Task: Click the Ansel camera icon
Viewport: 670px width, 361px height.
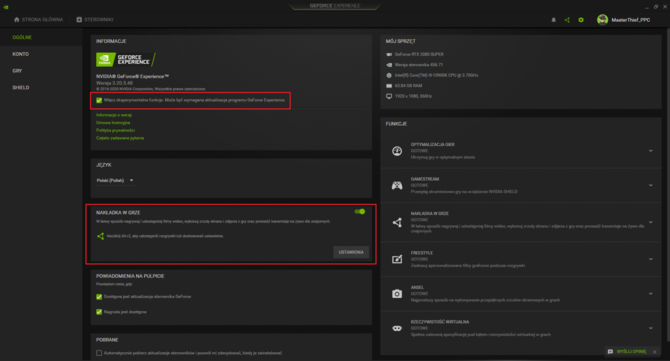Action: [x=397, y=294]
